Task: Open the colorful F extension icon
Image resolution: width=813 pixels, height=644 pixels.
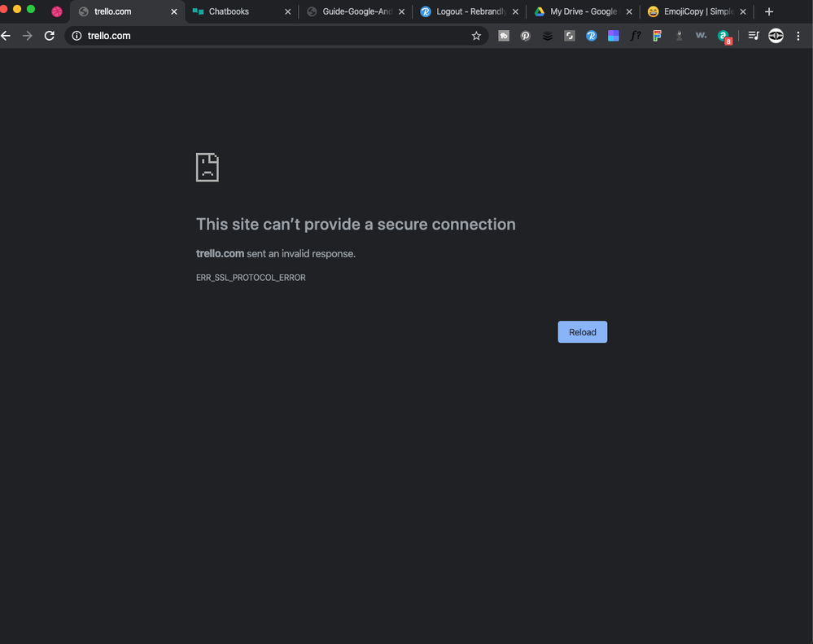Action: pyautogui.click(x=657, y=36)
